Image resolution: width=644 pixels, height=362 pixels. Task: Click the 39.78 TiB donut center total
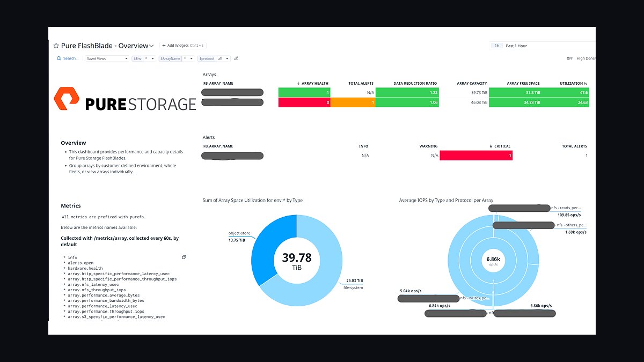(x=296, y=261)
